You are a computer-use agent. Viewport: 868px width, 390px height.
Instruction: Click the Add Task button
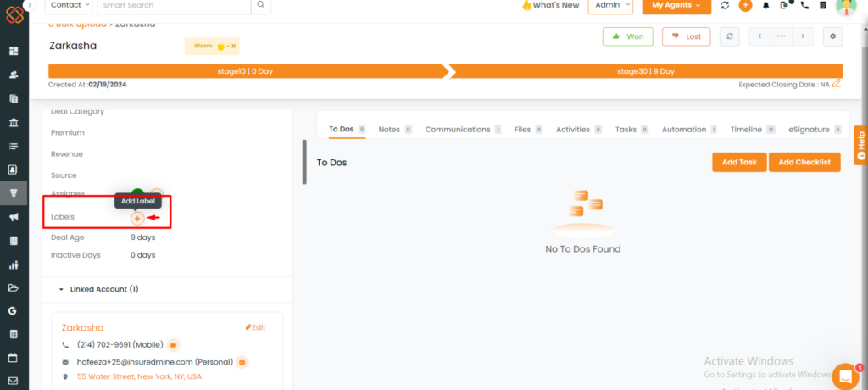point(739,162)
